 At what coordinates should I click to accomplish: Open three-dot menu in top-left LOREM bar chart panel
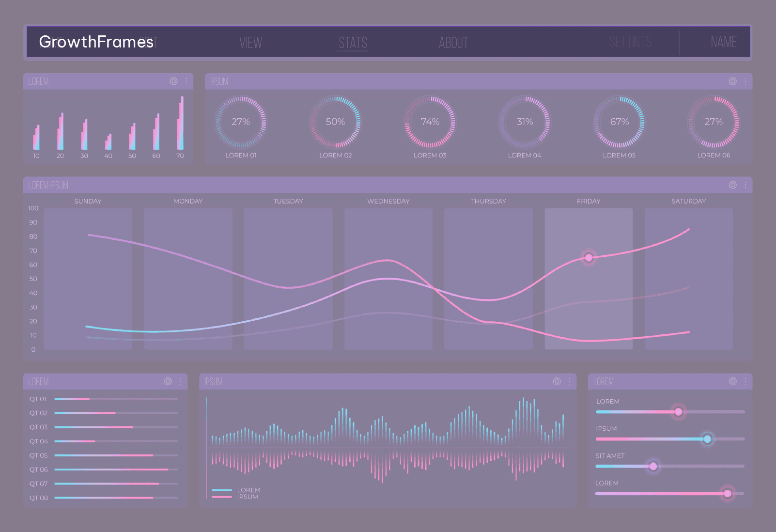[186, 81]
